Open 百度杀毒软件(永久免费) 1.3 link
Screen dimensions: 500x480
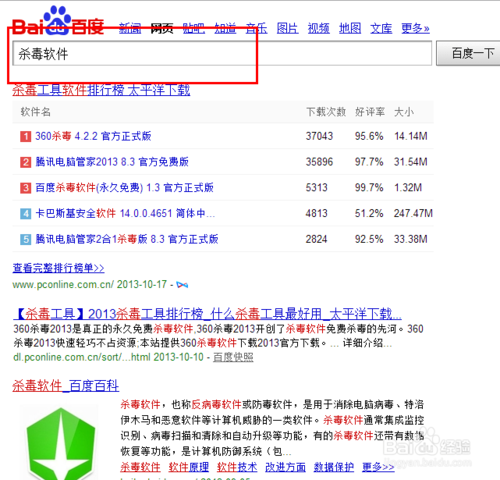click(124, 188)
